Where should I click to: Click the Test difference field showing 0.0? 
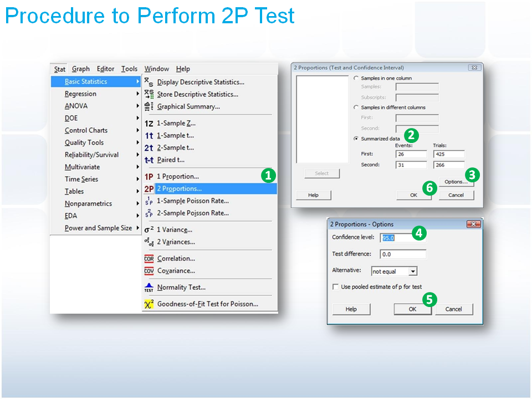(x=403, y=254)
